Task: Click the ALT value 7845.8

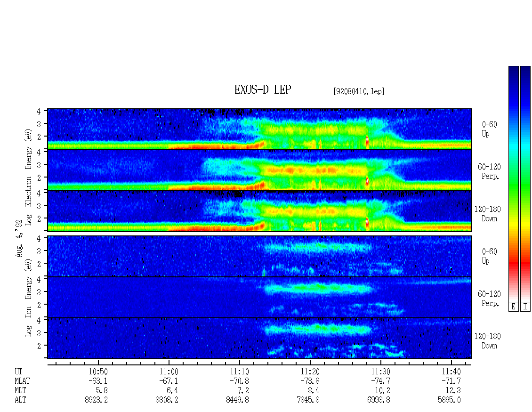Action: point(308,400)
